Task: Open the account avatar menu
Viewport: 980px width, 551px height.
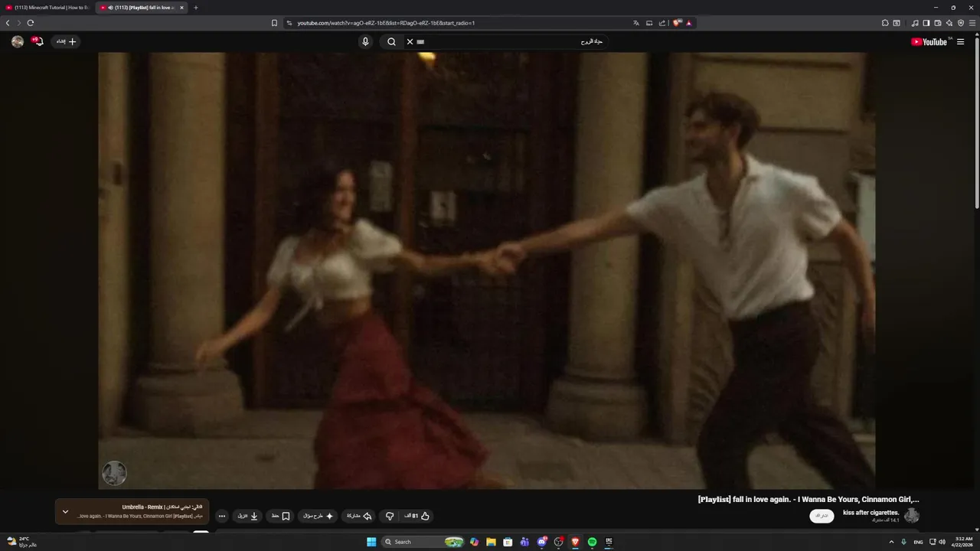Action: [18, 41]
